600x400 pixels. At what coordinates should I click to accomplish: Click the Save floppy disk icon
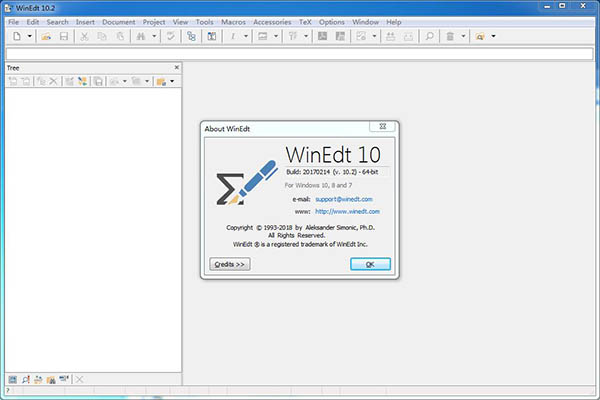[x=64, y=36]
